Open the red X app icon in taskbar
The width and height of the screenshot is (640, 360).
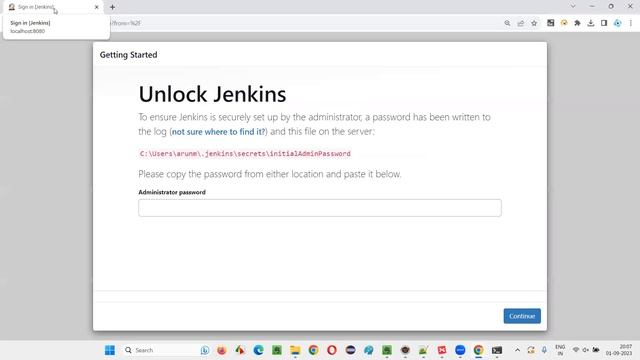(442, 350)
